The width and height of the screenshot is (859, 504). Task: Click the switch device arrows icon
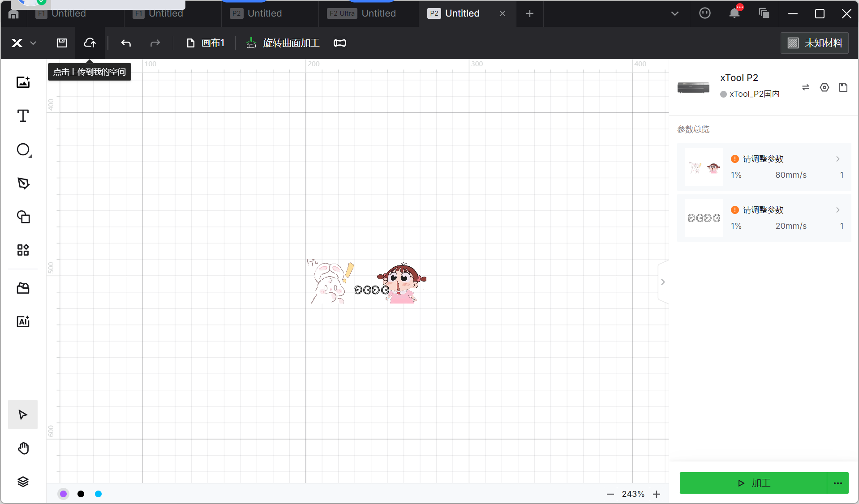pyautogui.click(x=805, y=87)
